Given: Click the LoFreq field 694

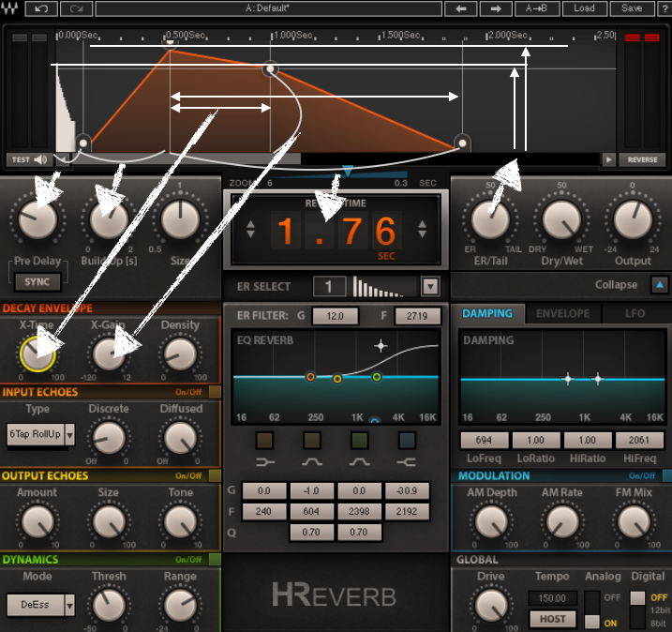Looking at the screenshot, I should coord(484,440).
